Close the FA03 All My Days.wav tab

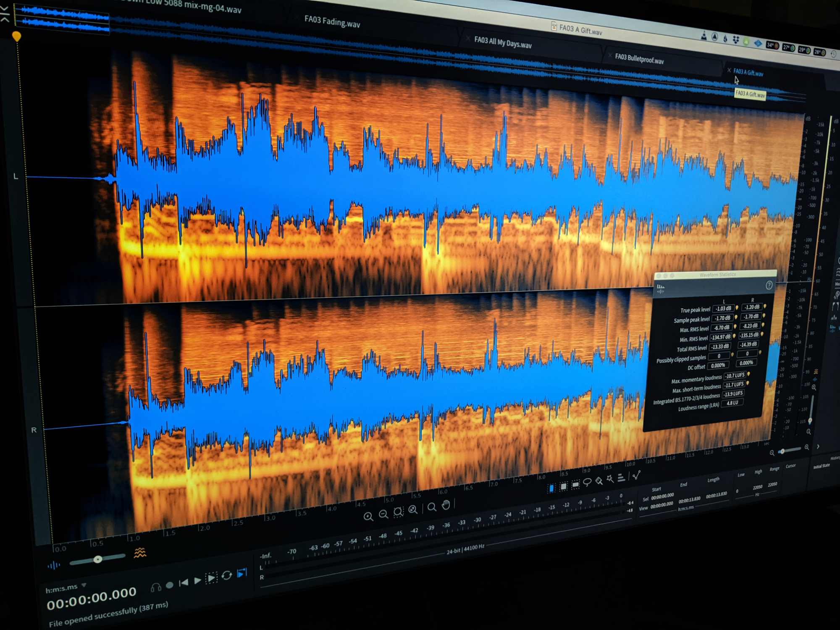tap(468, 38)
